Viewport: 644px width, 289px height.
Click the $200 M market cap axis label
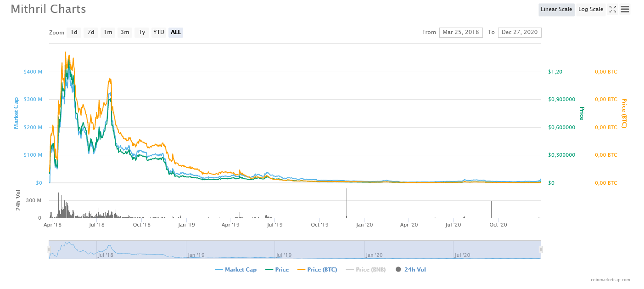tap(33, 127)
